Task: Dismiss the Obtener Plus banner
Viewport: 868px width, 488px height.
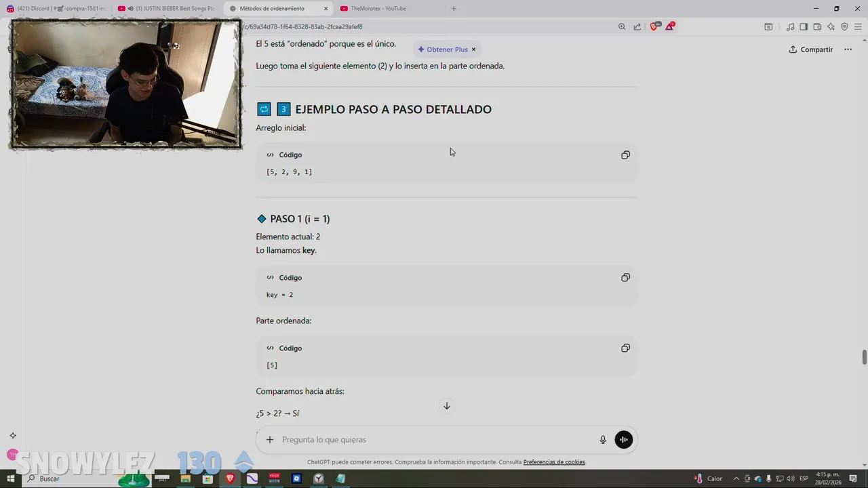Action: tap(473, 49)
